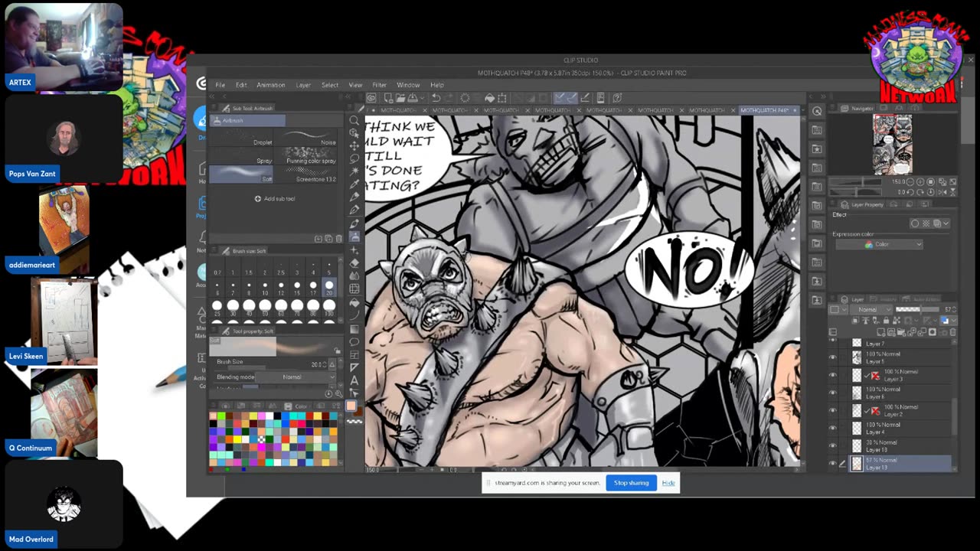This screenshot has width=980, height=551.
Task: Click the Stop sharing button
Action: [x=631, y=483]
